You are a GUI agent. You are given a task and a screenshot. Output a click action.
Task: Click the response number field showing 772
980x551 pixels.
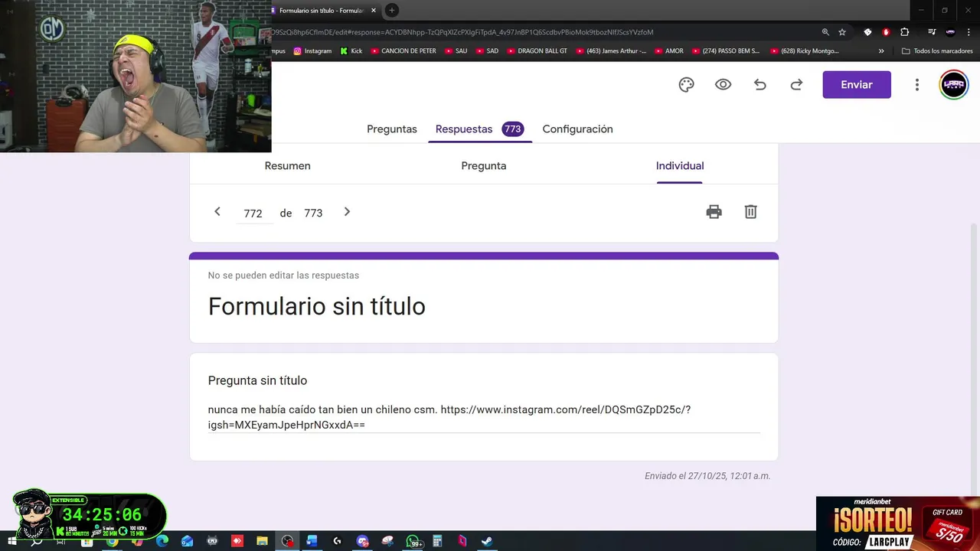pos(253,214)
